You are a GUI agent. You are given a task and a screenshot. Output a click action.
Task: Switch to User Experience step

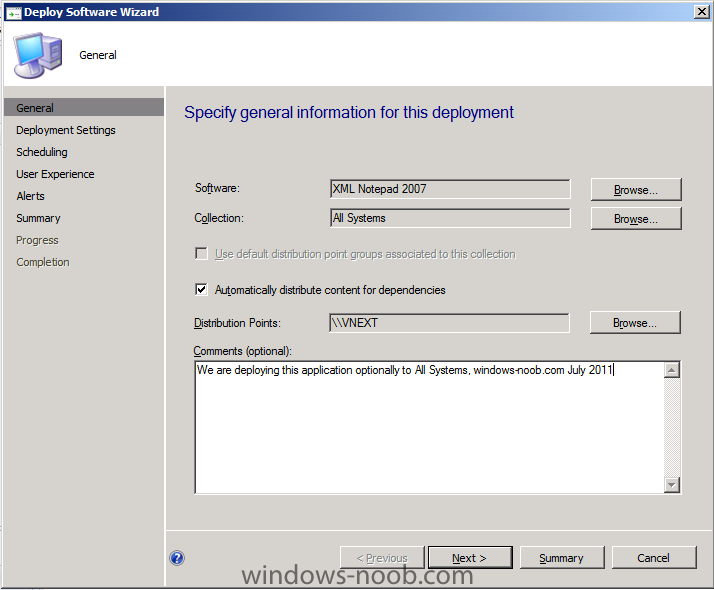tap(55, 174)
